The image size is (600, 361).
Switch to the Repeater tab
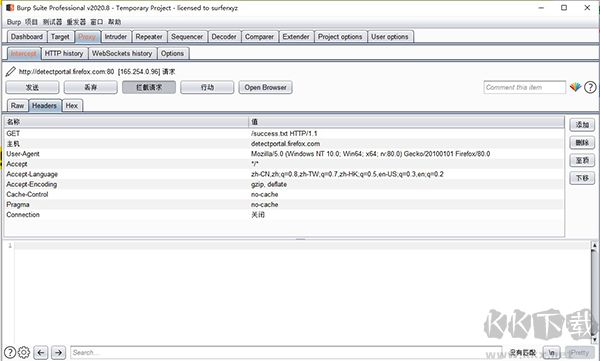[x=149, y=37]
